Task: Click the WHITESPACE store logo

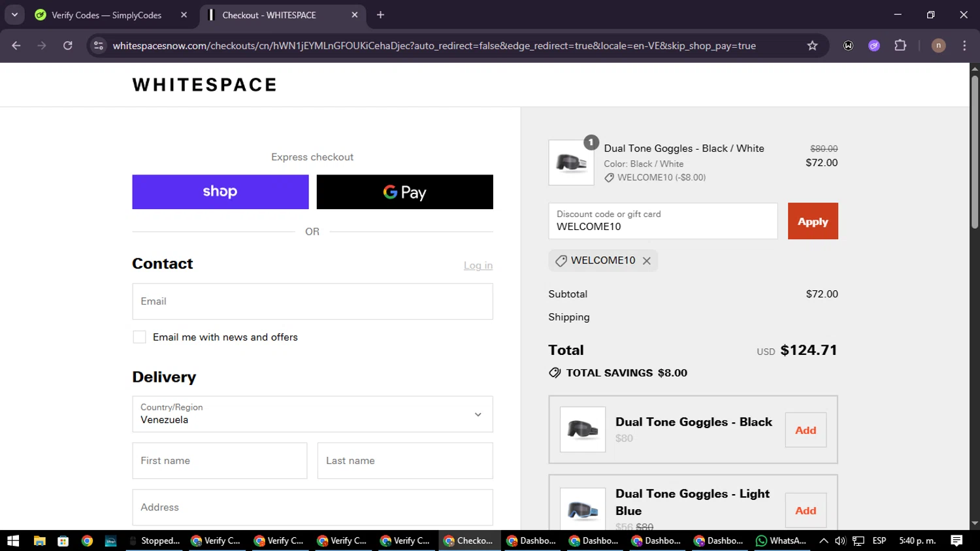Action: click(x=204, y=85)
